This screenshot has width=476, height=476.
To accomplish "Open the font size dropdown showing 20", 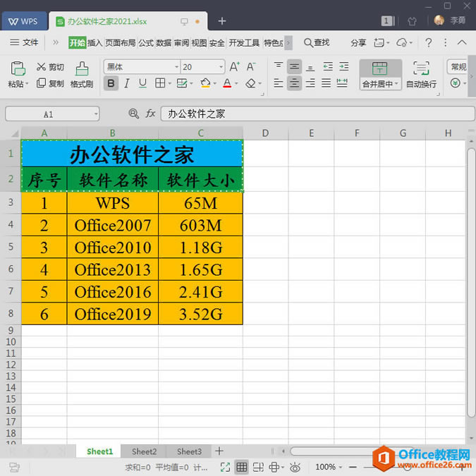I will click(221, 67).
